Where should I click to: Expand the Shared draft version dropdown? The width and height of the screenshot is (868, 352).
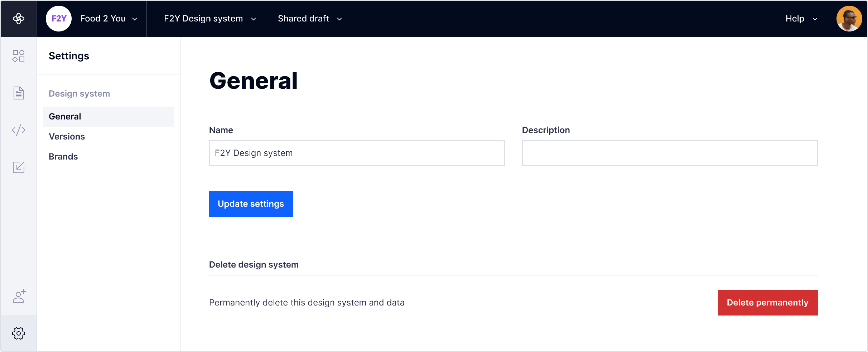point(309,19)
